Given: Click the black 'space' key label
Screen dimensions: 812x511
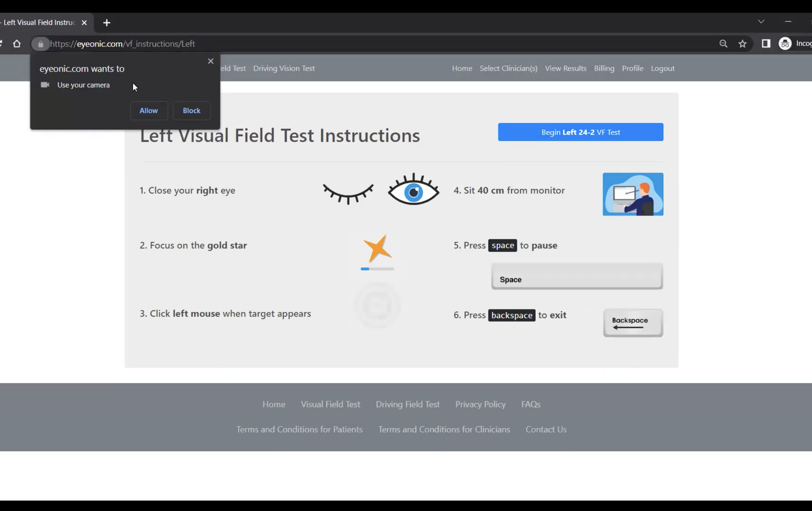Looking at the screenshot, I should [x=502, y=245].
